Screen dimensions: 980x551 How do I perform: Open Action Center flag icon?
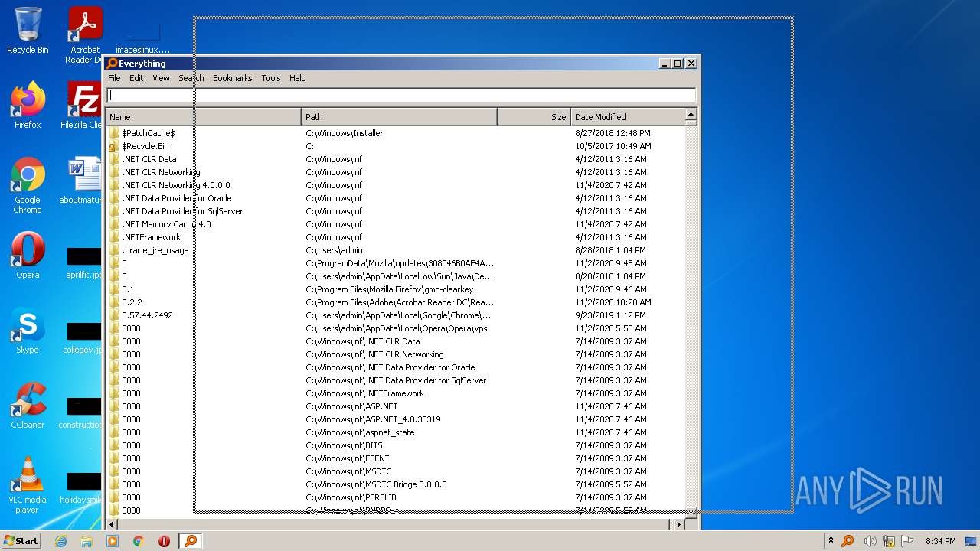pyautogui.click(x=908, y=541)
